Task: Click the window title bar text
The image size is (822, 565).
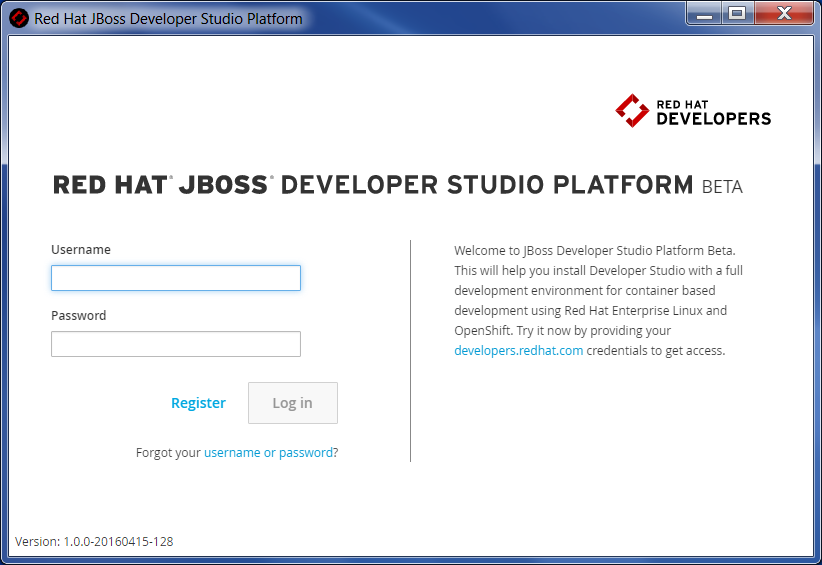Action: tap(168, 18)
